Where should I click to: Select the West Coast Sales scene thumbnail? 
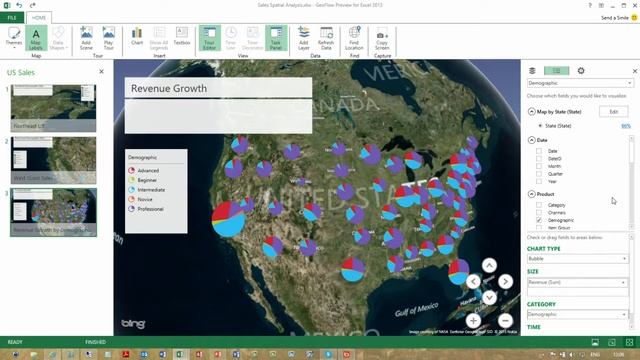(x=53, y=160)
